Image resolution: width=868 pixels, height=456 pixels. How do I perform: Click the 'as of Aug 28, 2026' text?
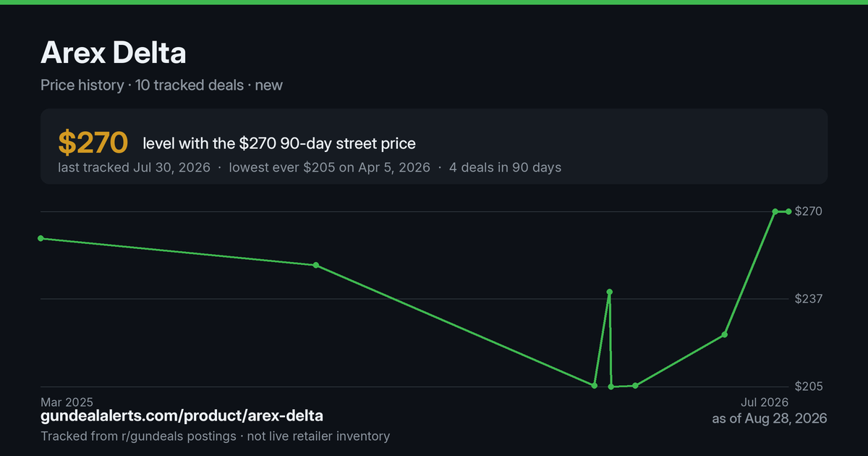click(770, 418)
